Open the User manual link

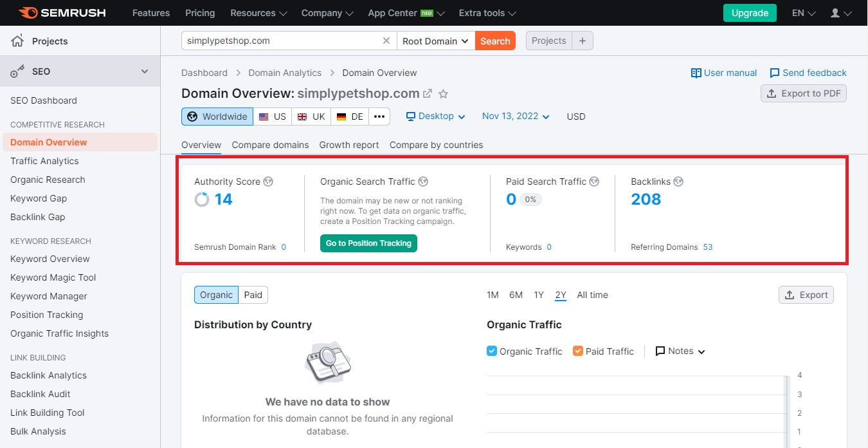pos(724,73)
